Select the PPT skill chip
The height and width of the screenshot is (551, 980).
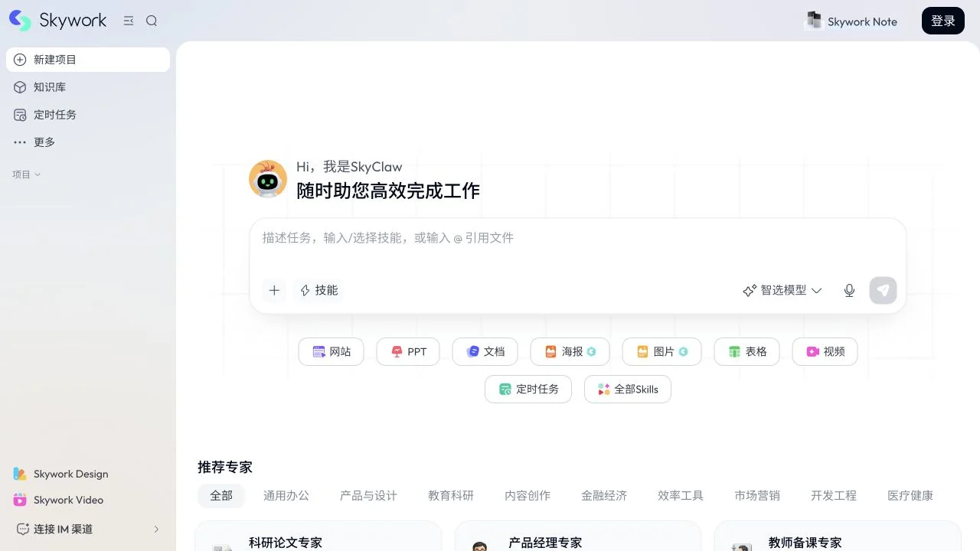408,352
